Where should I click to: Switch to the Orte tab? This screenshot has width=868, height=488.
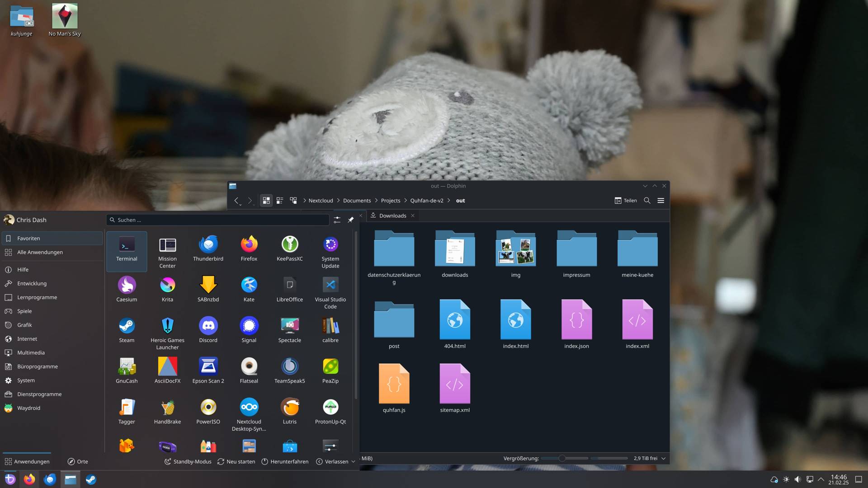78,461
